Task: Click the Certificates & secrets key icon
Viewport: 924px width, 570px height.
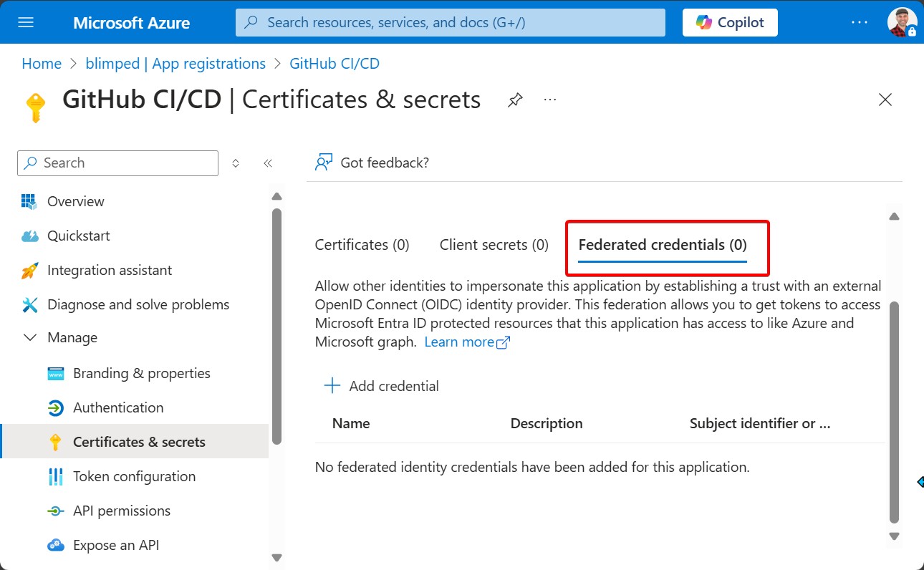Action: pyautogui.click(x=55, y=443)
